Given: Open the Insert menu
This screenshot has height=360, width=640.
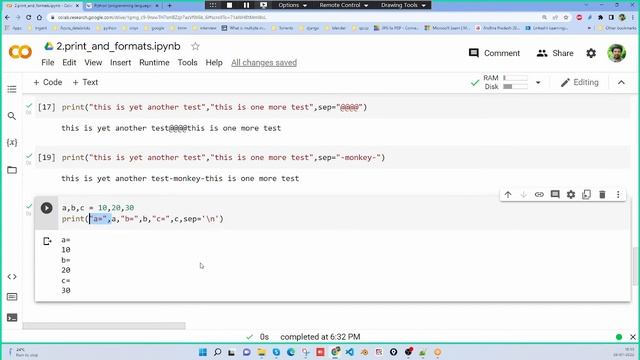Looking at the screenshot, I should click(x=120, y=62).
